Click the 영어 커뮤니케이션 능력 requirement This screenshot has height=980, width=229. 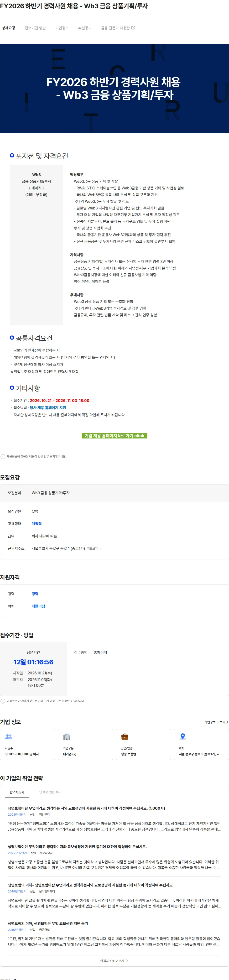pyautogui.click(x=91, y=281)
